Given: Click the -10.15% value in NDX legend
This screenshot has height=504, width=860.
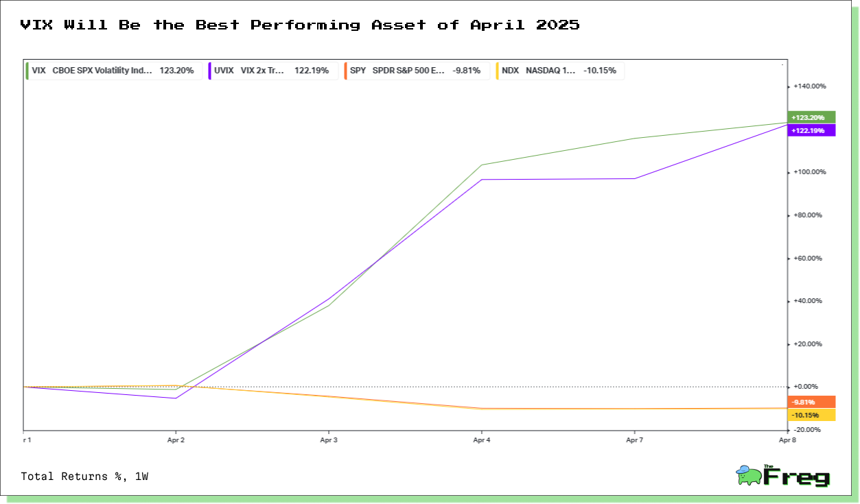Looking at the screenshot, I should [600, 71].
